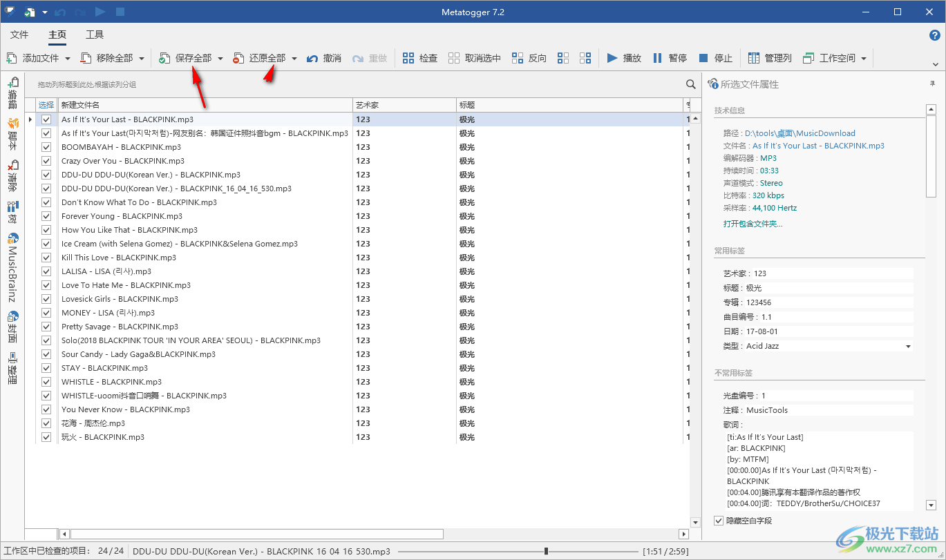Expand the Workspace (工作空间) dropdown arrow
The height and width of the screenshot is (560, 946).
click(864, 59)
